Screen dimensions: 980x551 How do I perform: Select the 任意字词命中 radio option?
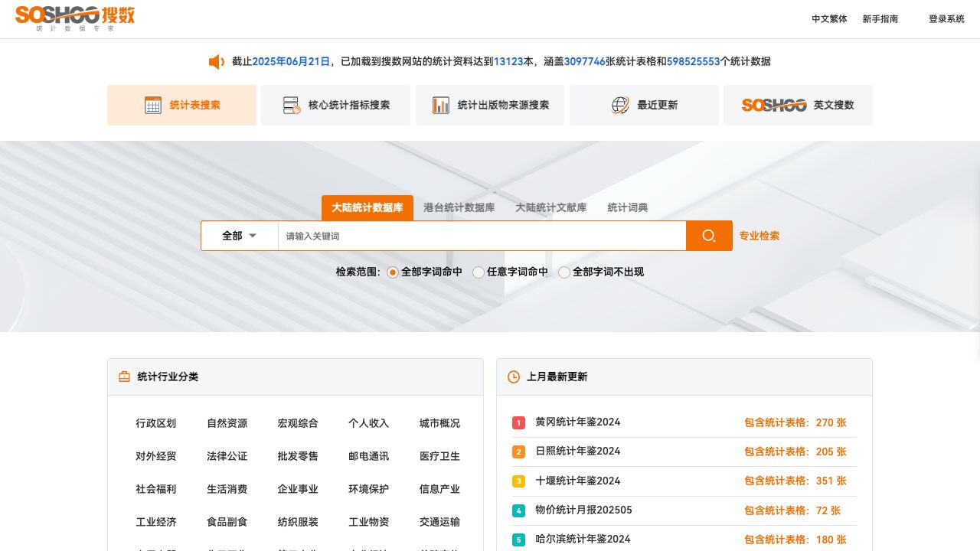478,272
